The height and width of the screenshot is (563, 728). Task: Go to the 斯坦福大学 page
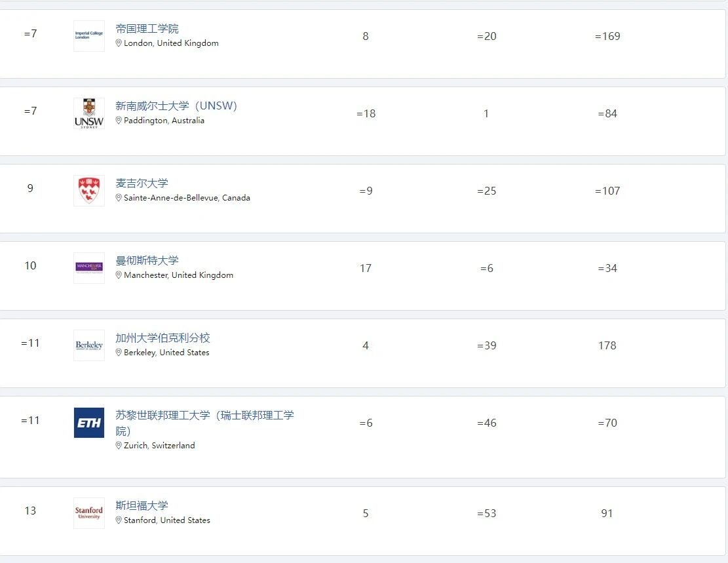pos(142,505)
